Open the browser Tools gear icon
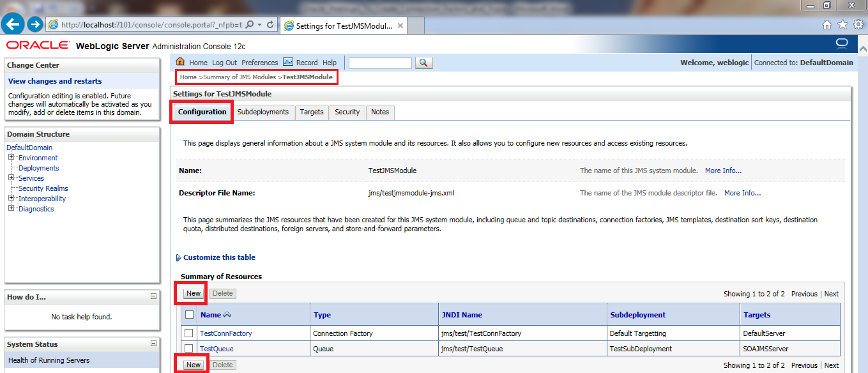Viewport: 868px width, 373px height. pyautogui.click(x=858, y=25)
